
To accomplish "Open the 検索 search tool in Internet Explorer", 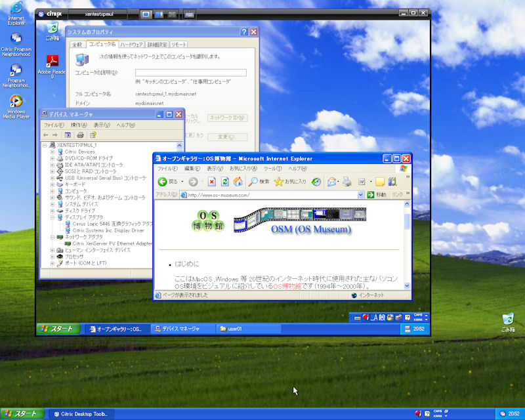I will (x=259, y=182).
